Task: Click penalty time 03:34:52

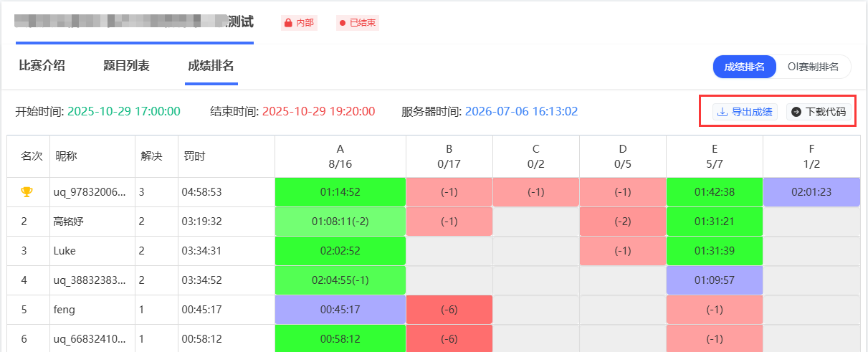Action: pyautogui.click(x=201, y=280)
